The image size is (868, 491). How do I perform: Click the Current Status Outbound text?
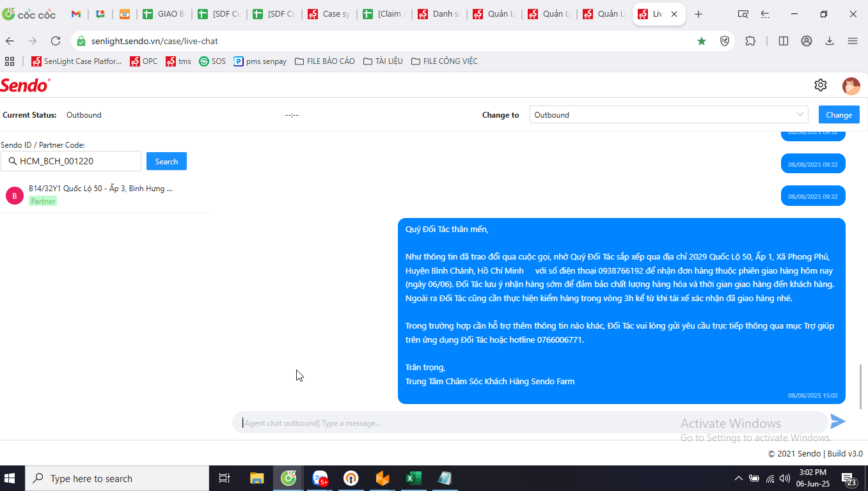(84, 115)
